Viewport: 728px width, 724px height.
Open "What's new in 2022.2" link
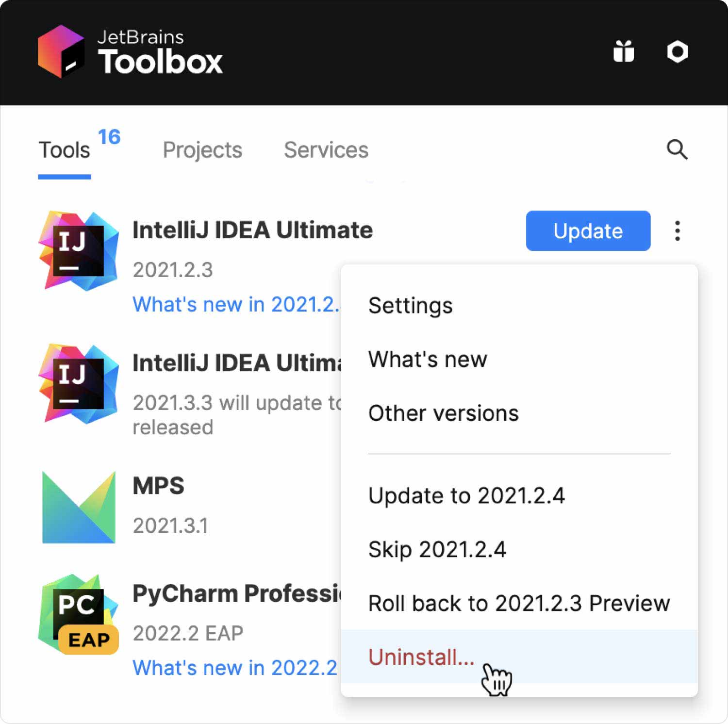tap(235, 668)
